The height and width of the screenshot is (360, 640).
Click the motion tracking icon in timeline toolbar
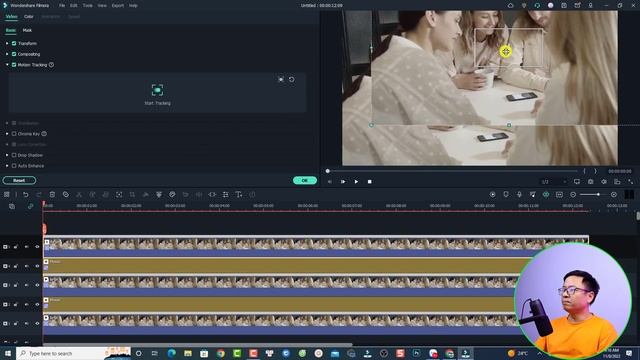click(119, 195)
